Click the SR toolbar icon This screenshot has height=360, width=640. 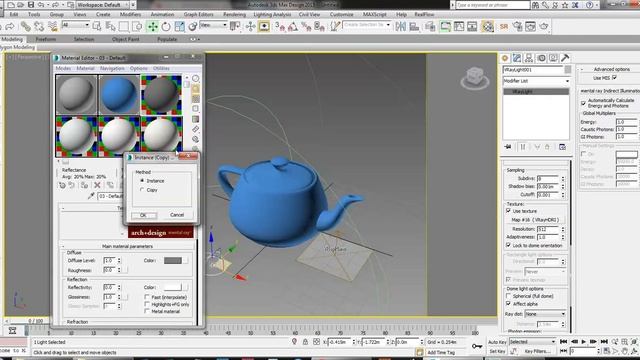pos(504,27)
